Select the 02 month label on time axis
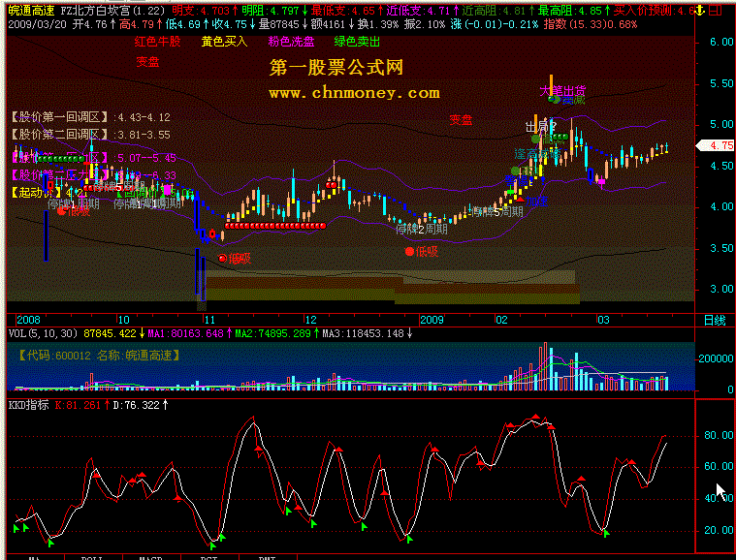Image resolution: width=736 pixels, height=560 pixels. 501,320
